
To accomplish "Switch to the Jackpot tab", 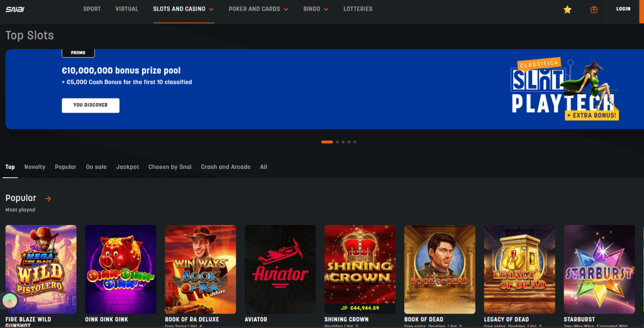I will pyautogui.click(x=127, y=167).
